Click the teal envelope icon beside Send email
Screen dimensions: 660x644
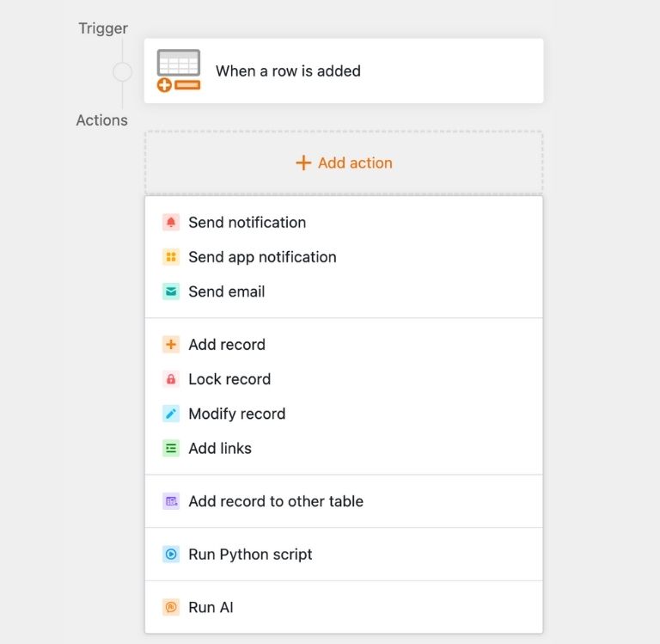171,291
